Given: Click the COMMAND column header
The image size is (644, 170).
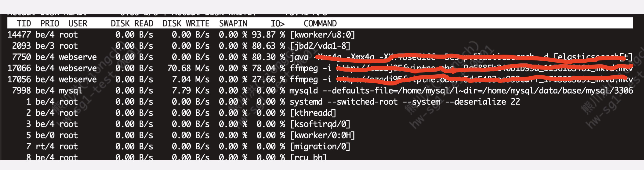Looking at the screenshot, I should pyautogui.click(x=320, y=23).
